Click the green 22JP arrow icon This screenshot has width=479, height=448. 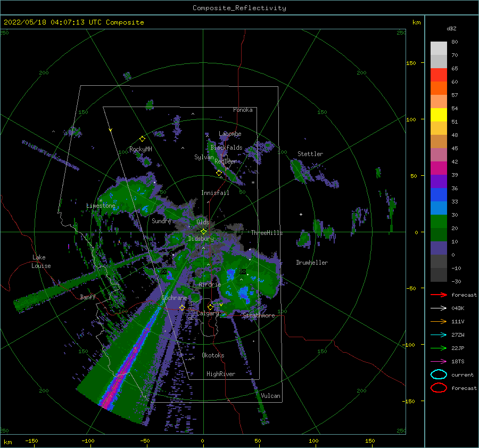(439, 348)
